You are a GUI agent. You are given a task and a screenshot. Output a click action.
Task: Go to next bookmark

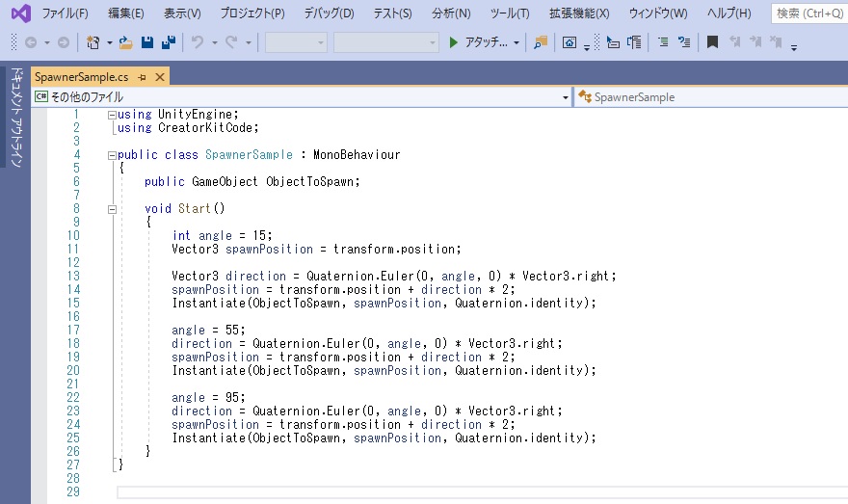pos(755,42)
